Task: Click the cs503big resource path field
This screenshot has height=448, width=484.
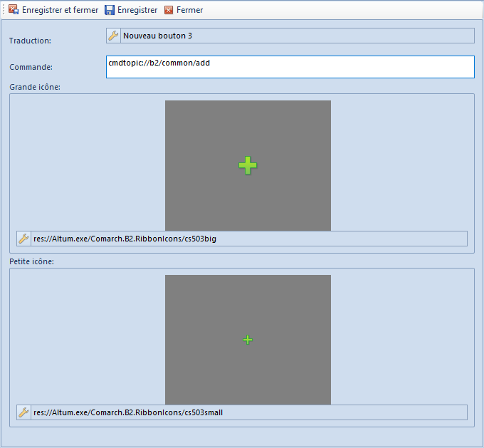Action: [x=249, y=239]
